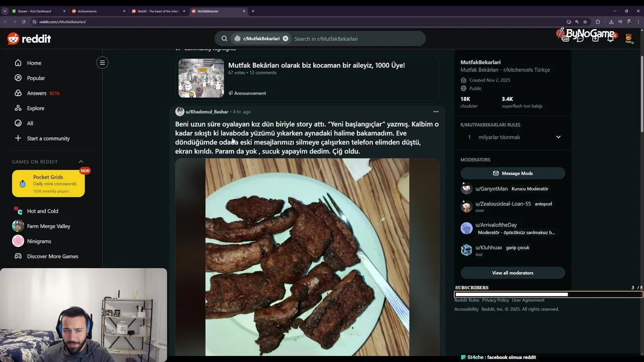Viewport: 644px width, 362px height.
Task: Open a new browser tab
Action: (253, 11)
